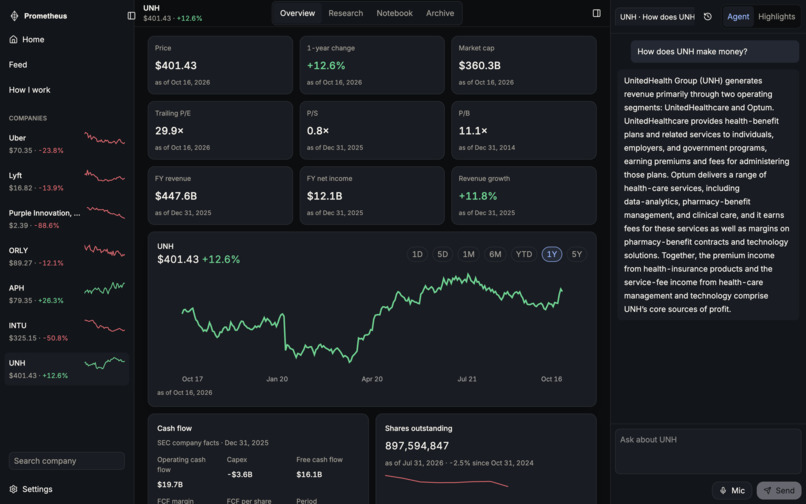
Task: Click the UNH ticker in top header
Action: [151, 8]
